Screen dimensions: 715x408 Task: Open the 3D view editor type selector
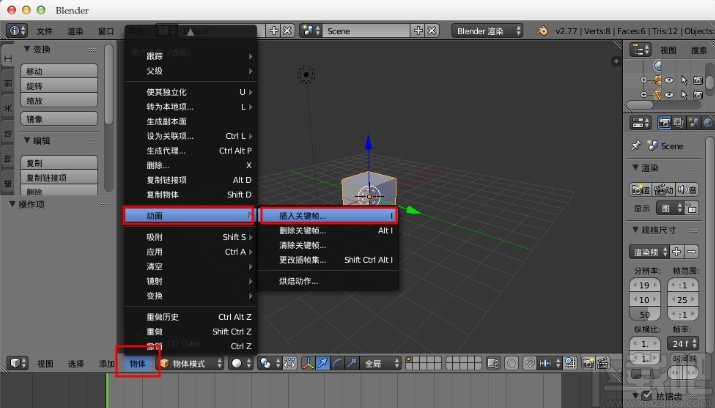(x=18, y=363)
